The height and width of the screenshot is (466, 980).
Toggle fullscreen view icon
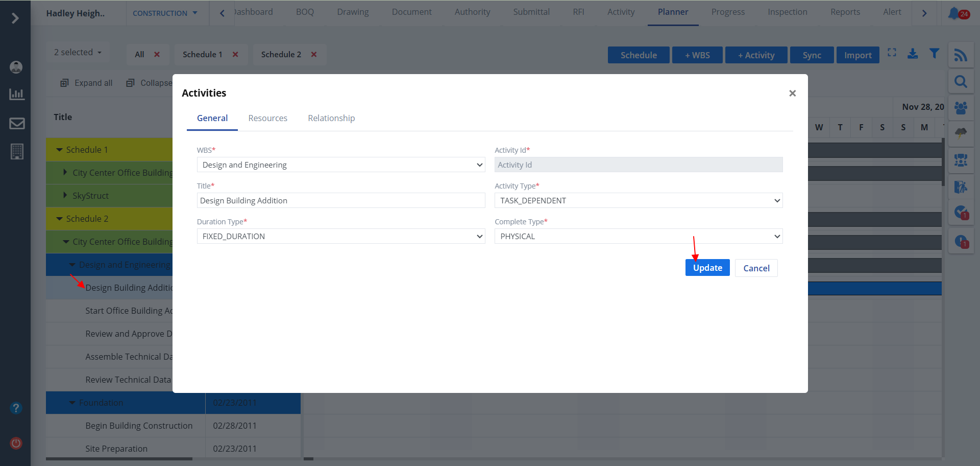click(892, 53)
